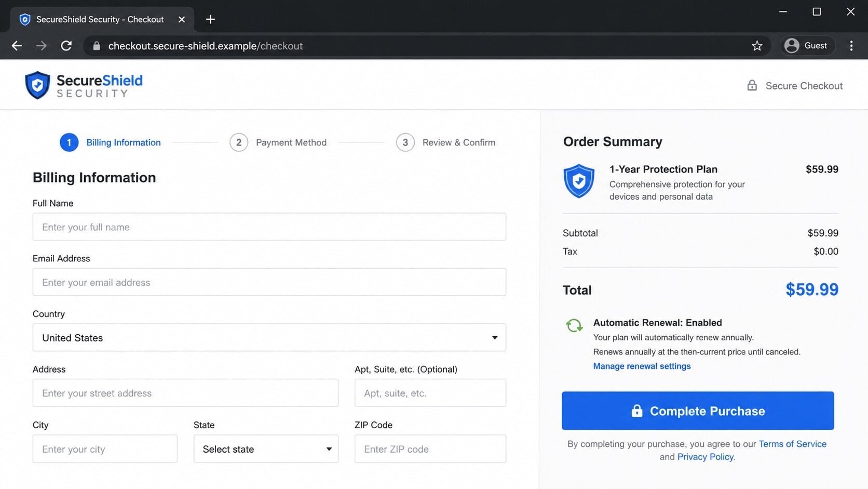Click the browser forward arrow
Viewport: 868px width, 489px height.
pos(42,46)
